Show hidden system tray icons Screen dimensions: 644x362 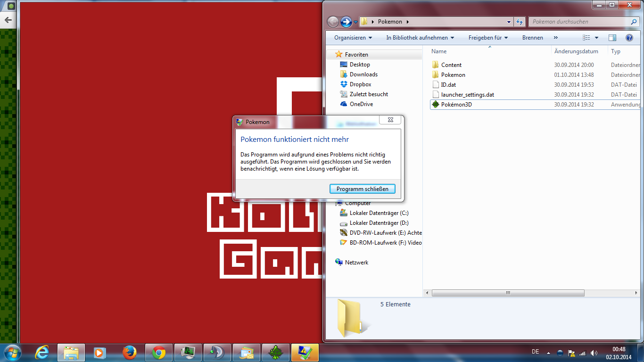pyautogui.click(x=548, y=353)
